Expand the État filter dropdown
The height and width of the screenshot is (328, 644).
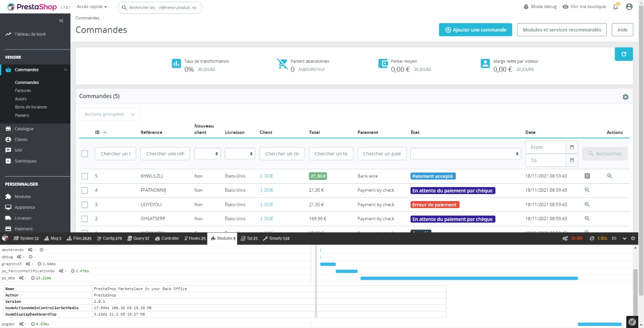[x=465, y=154]
